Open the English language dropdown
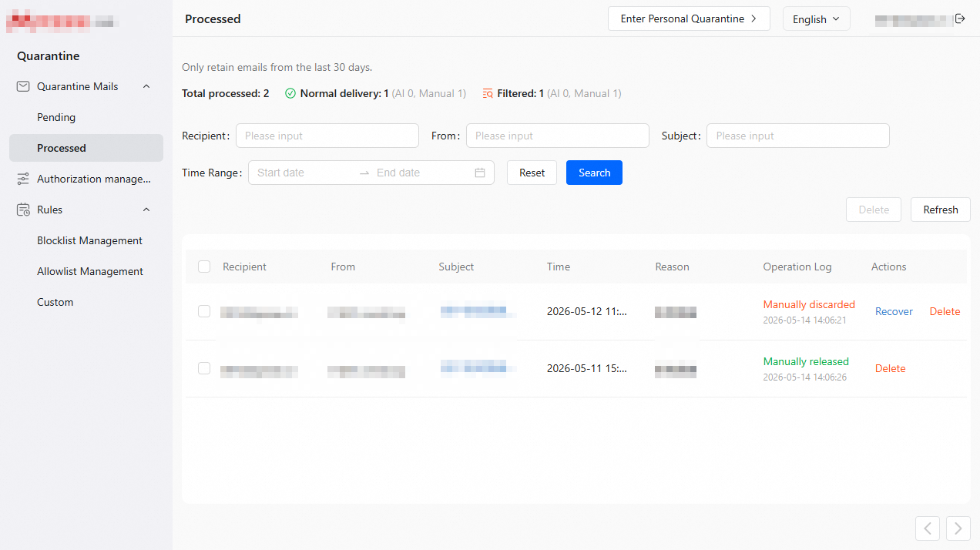The height and width of the screenshot is (550, 980). click(x=817, y=19)
